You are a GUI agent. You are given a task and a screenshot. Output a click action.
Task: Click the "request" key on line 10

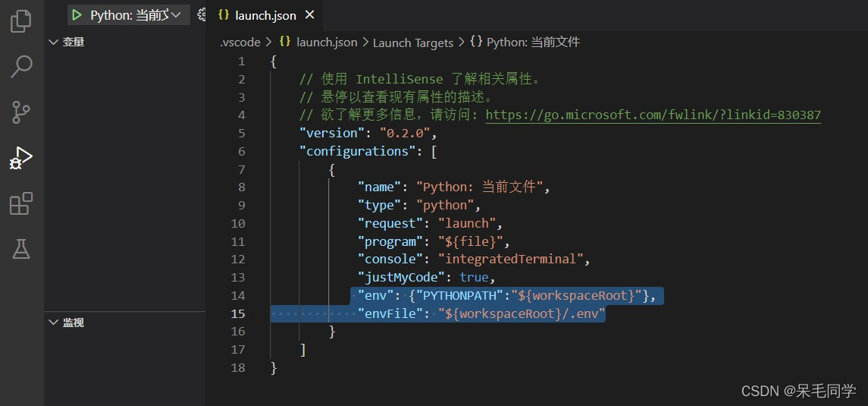pyautogui.click(x=391, y=223)
